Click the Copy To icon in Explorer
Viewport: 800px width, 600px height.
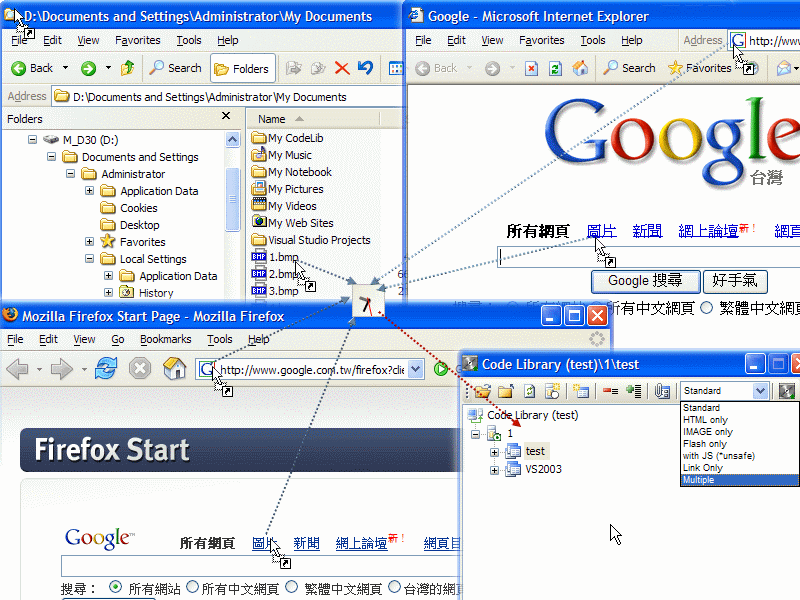(x=318, y=68)
